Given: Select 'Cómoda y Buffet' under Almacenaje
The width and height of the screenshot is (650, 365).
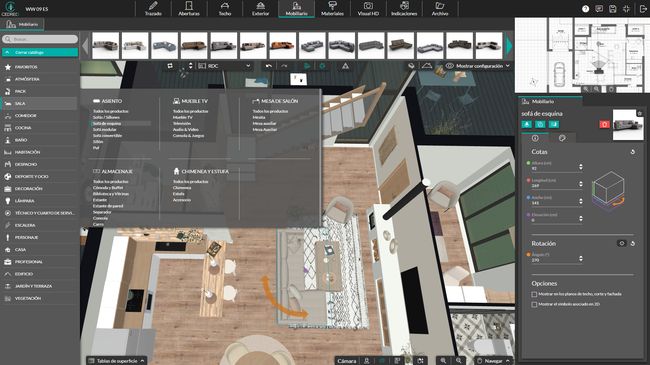Looking at the screenshot, I should pyautogui.click(x=108, y=188).
